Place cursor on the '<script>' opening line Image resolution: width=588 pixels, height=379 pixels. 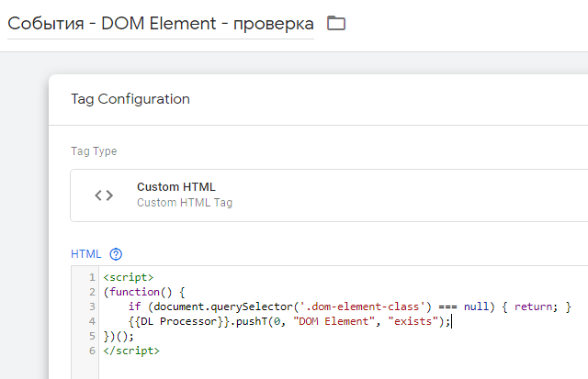tap(129, 277)
